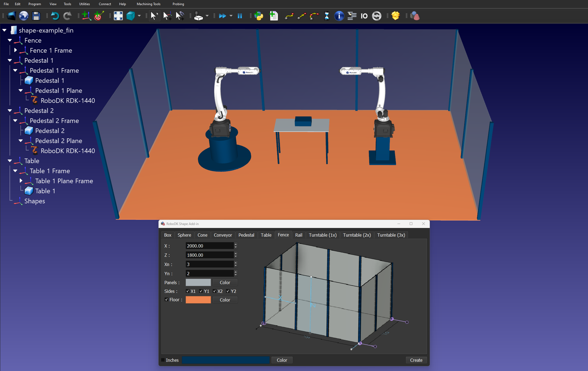
Task: Click the orange Floor color swatch
Action: [x=198, y=300]
